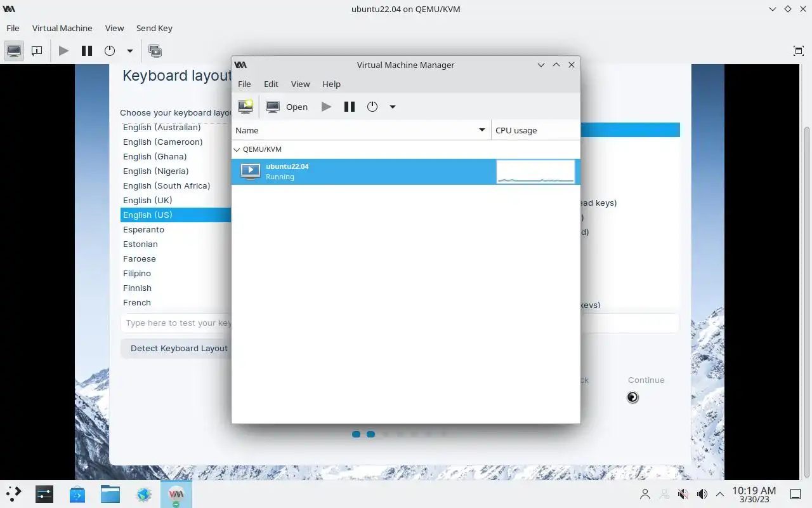
Task: Click the CPU usage graph for ubuntu22.04
Action: 535,171
